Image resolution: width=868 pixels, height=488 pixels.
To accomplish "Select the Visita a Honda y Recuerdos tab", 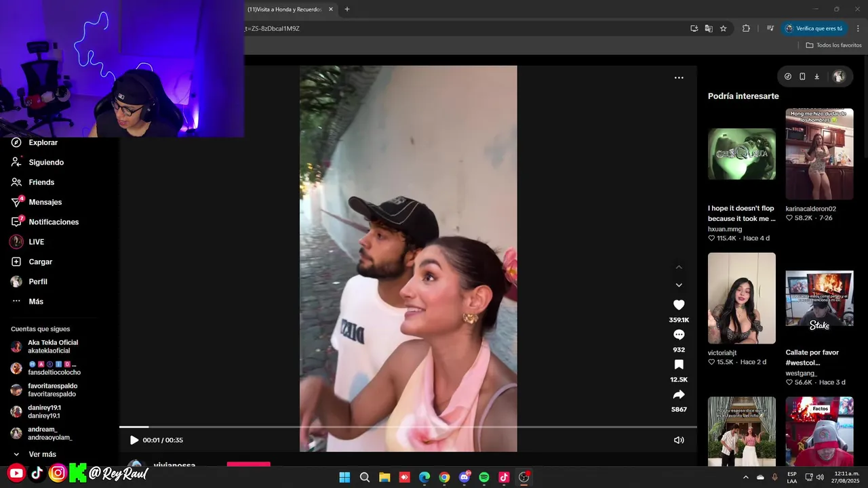I will [x=285, y=9].
